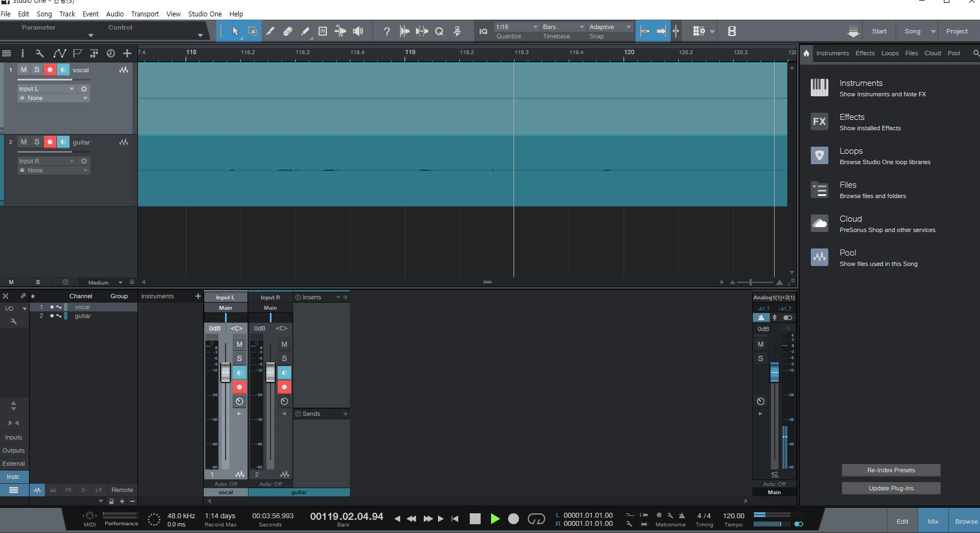The image size is (980, 533).
Task: Select the Eraser tool
Action: (x=288, y=31)
